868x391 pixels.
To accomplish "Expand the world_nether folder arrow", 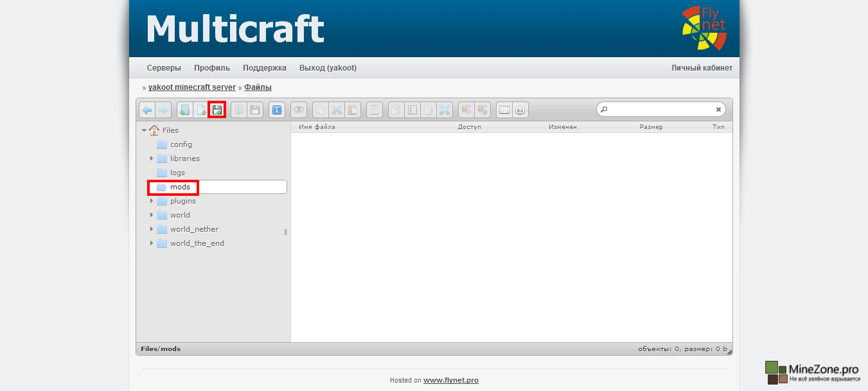I will click(x=152, y=229).
